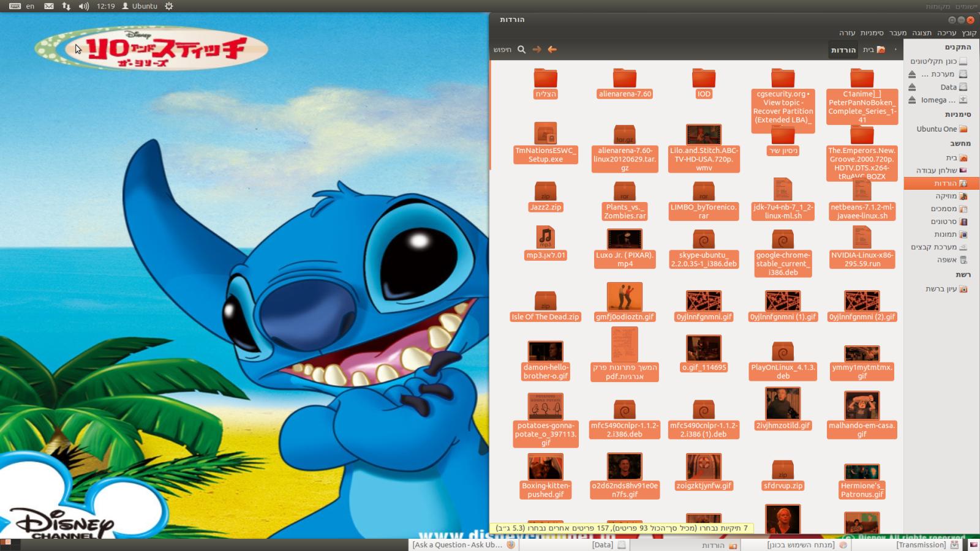This screenshot has width=980, height=551.
Task: Select alienarena tar.gz archive icon
Action: click(625, 134)
